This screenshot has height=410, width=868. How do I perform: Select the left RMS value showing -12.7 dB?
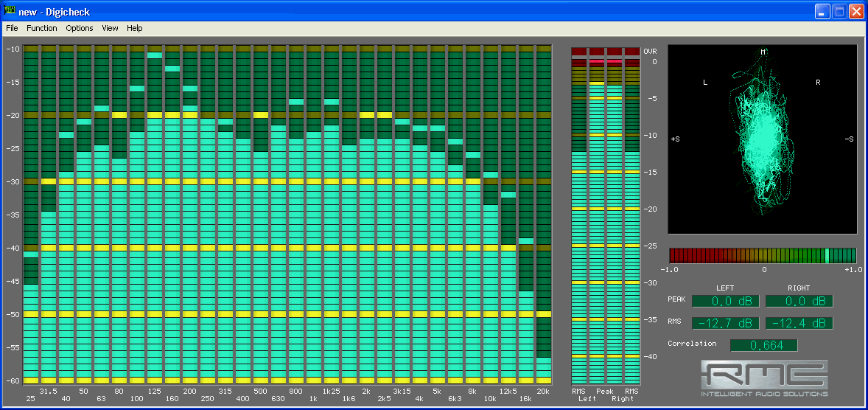(725, 323)
